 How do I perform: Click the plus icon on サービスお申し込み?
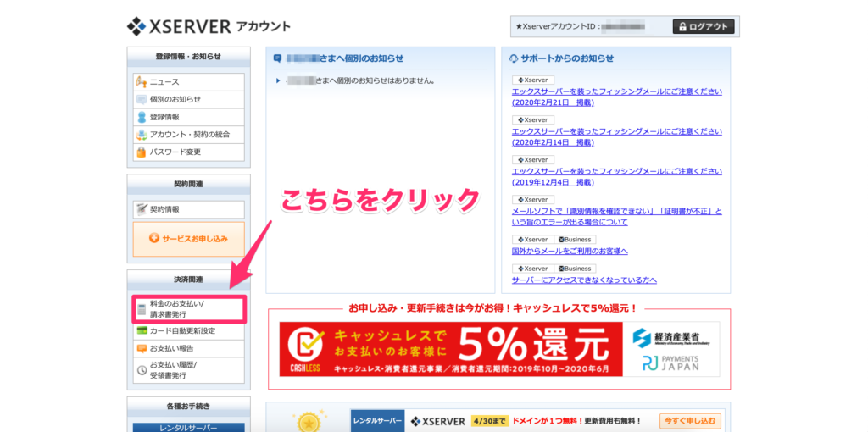point(154,239)
